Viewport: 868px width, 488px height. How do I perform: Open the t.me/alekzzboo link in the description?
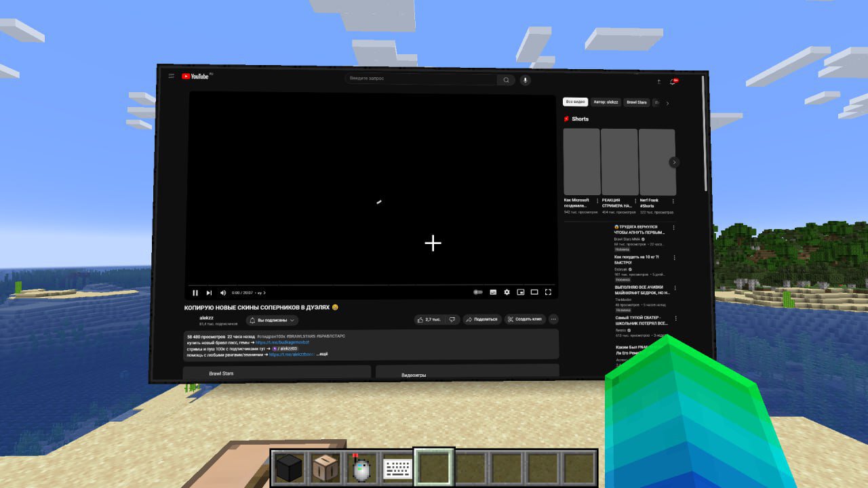click(x=292, y=354)
